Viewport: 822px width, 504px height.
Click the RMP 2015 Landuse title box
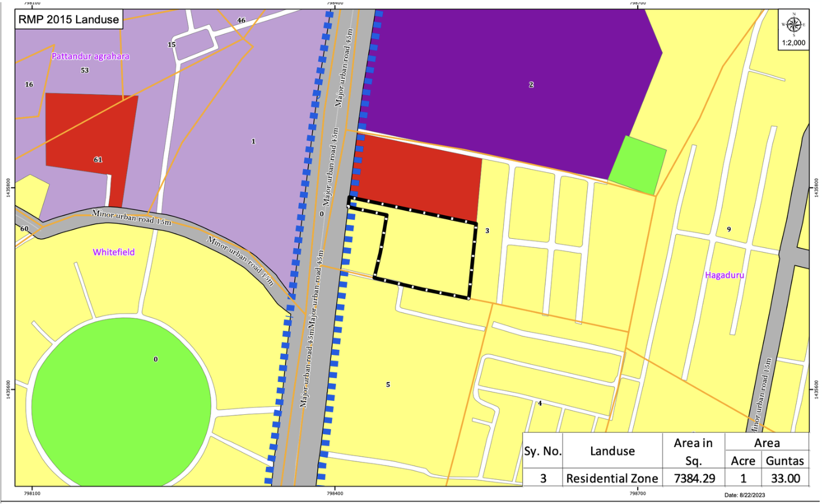[69, 19]
